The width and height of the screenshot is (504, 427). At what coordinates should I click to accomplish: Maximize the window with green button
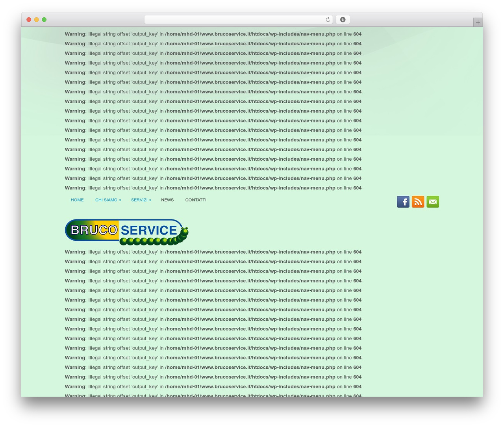(x=44, y=20)
